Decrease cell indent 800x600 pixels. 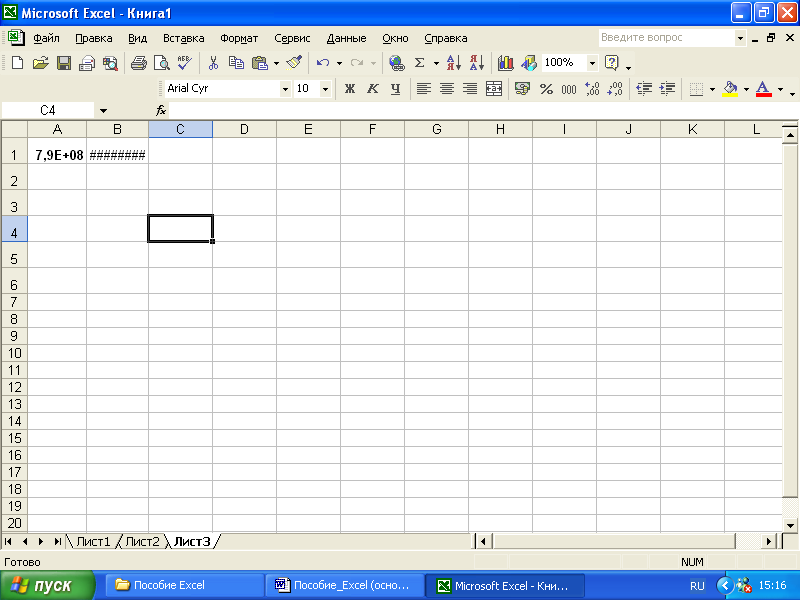(644, 89)
